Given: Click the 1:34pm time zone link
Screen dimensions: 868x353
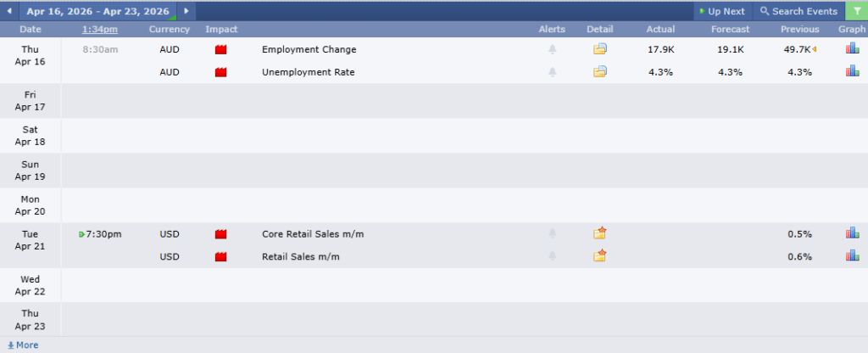Looking at the screenshot, I should tap(100, 30).
